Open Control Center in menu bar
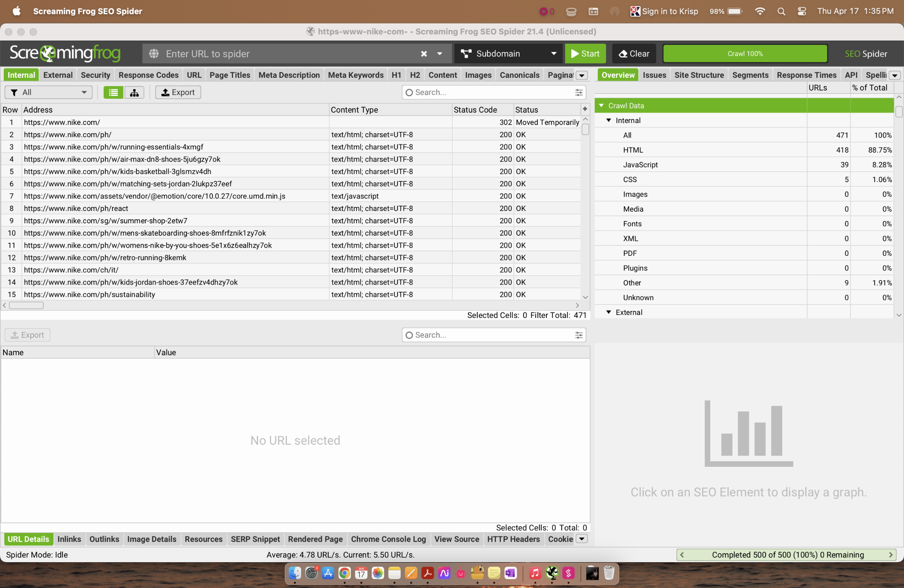The width and height of the screenshot is (904, 588). pyautogui.click(x=802, y=11)
